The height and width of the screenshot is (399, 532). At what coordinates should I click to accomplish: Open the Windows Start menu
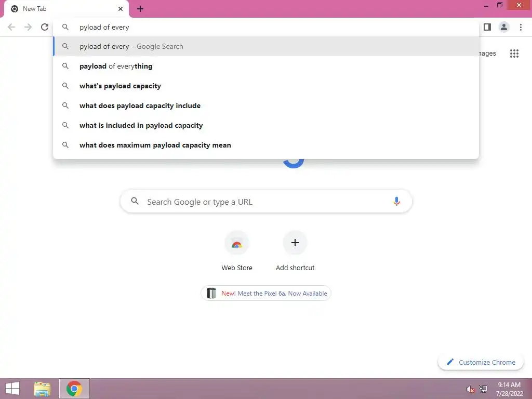12,389
